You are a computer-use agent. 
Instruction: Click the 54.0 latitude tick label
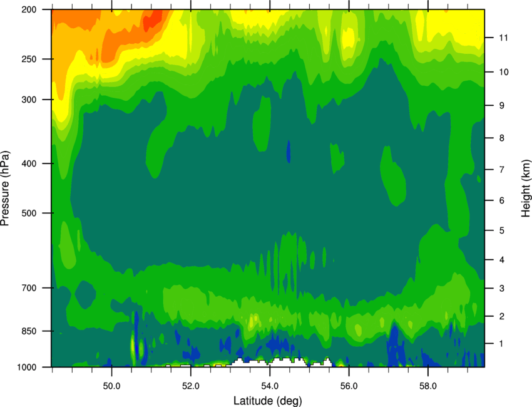(270, 386)
